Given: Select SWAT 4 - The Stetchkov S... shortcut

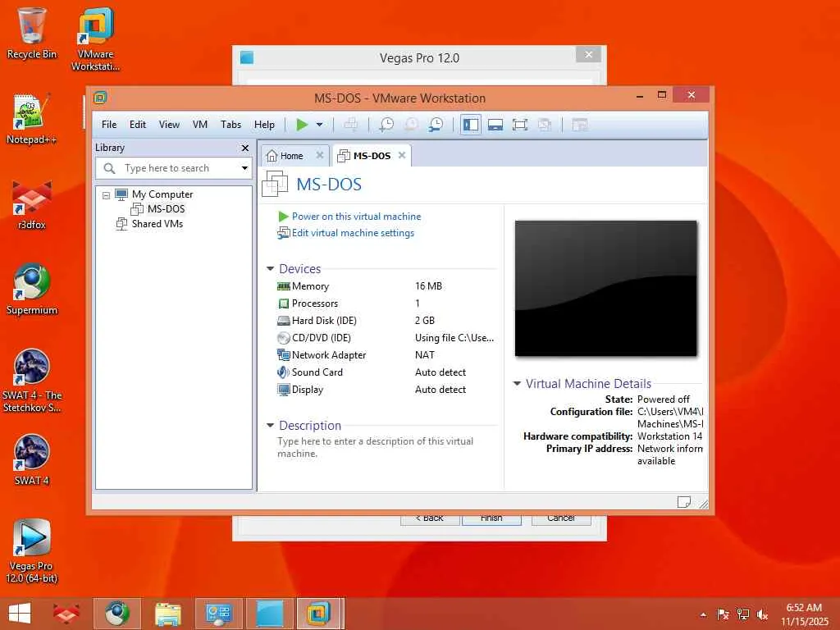Looking at the screenshot, I should [x=32, y=381].
